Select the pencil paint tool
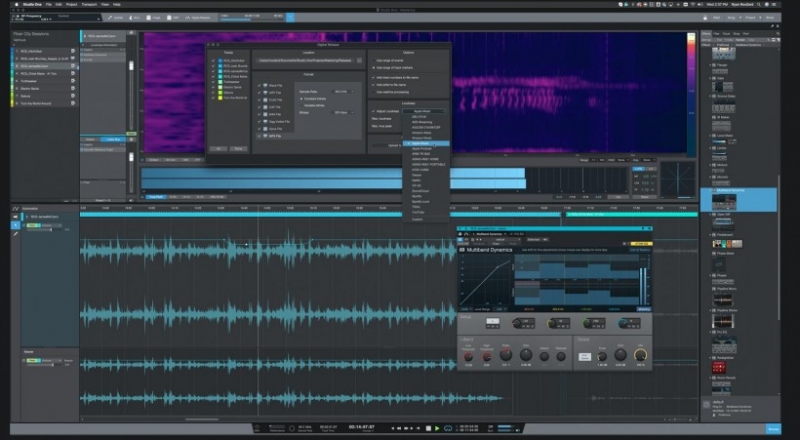Image resolution: width=800 pixels, height=440 pixels. pyautogui.click(x=15, y=234)
